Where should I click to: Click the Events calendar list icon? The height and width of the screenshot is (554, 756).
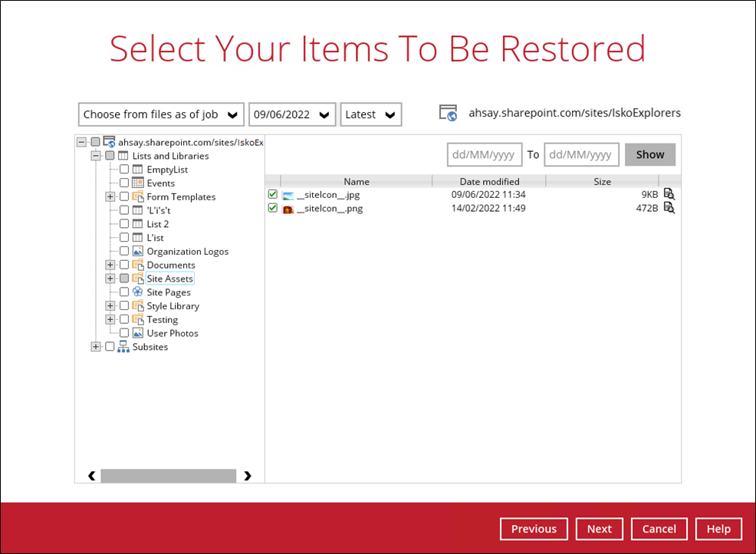click(x=138, y=183)
